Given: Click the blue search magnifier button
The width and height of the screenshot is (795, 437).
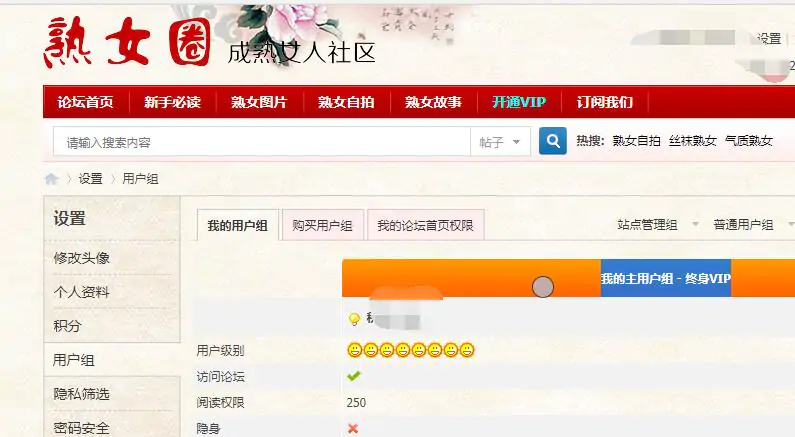Looking at the screenshot, I should point(553,141).
